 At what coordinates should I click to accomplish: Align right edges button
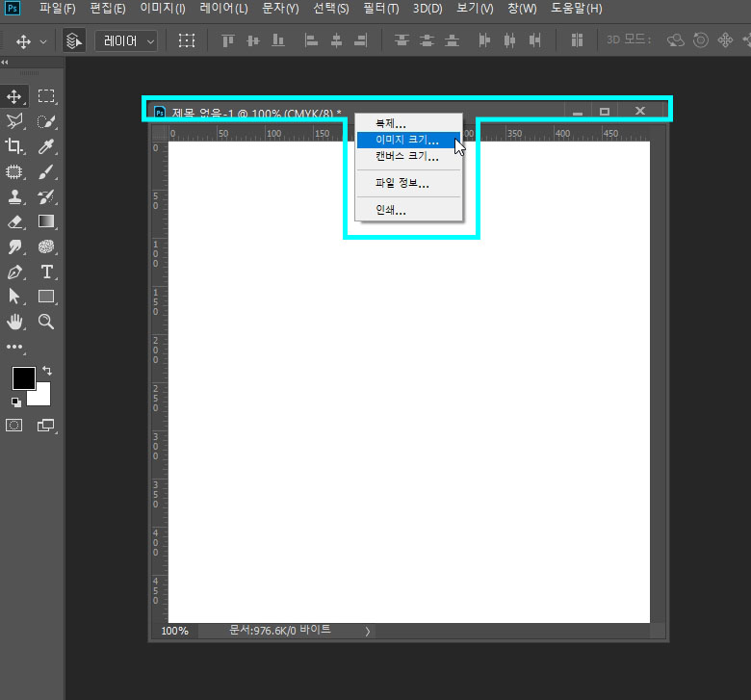[x=361, y=40]
